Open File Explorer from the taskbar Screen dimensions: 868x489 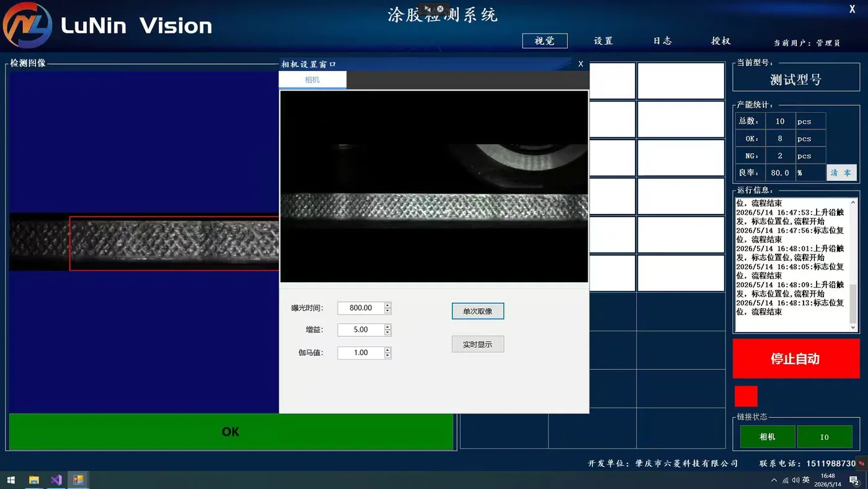[x=34, y=480]
